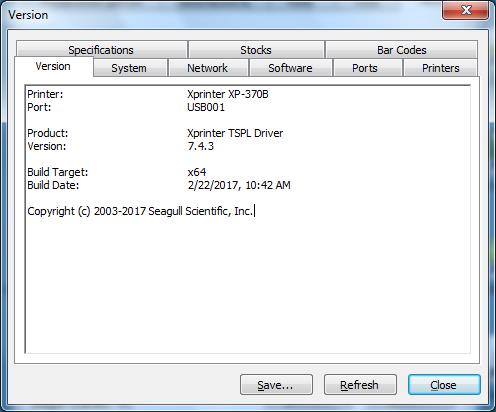Click the Refresh button
This screenshot has width=496, height=412.
pos(360,385)
